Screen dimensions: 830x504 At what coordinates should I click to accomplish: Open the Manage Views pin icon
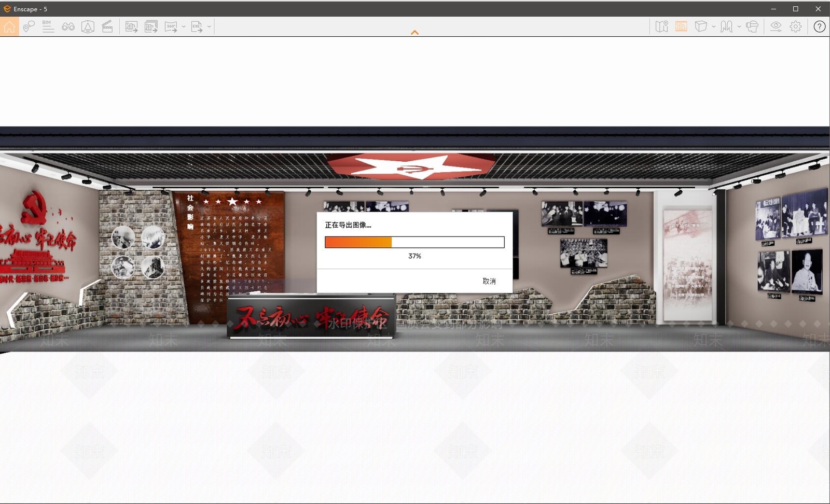click(29, 26)
